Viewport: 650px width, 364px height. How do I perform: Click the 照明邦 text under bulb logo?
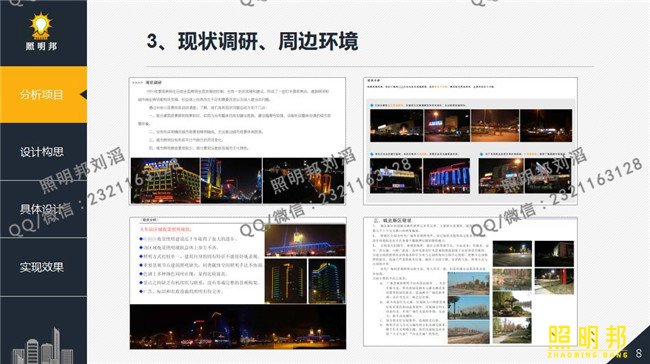point(41,46)
